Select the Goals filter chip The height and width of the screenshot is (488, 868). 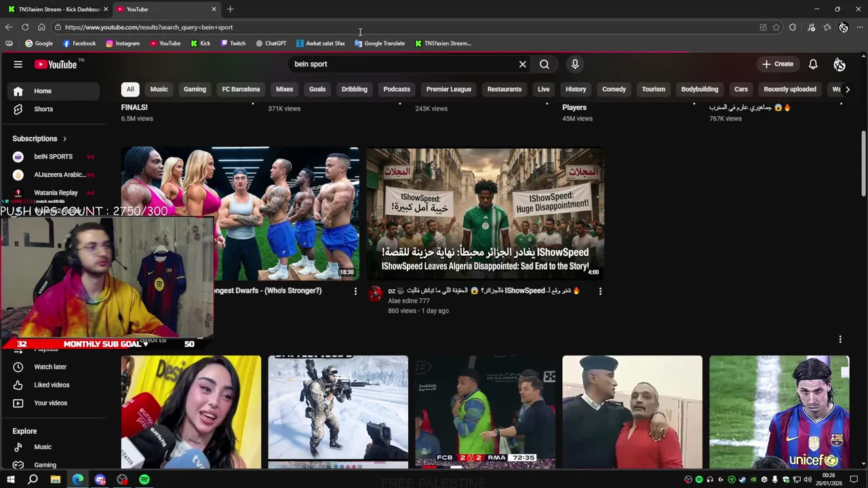pos(317,89)
